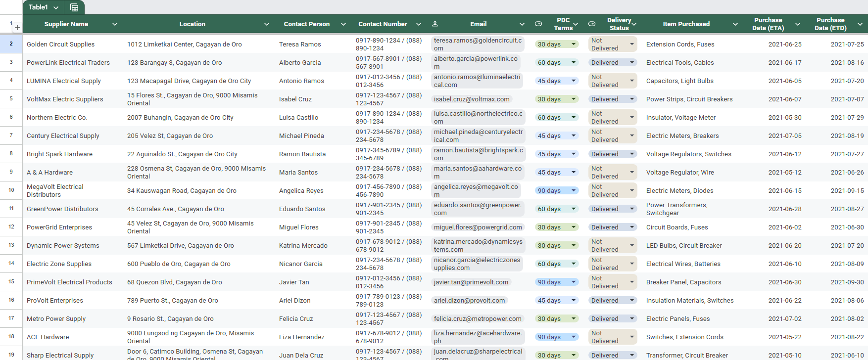Select the Northern Electric Co. cell
868x360 pixels.
[x=73, y=117]
